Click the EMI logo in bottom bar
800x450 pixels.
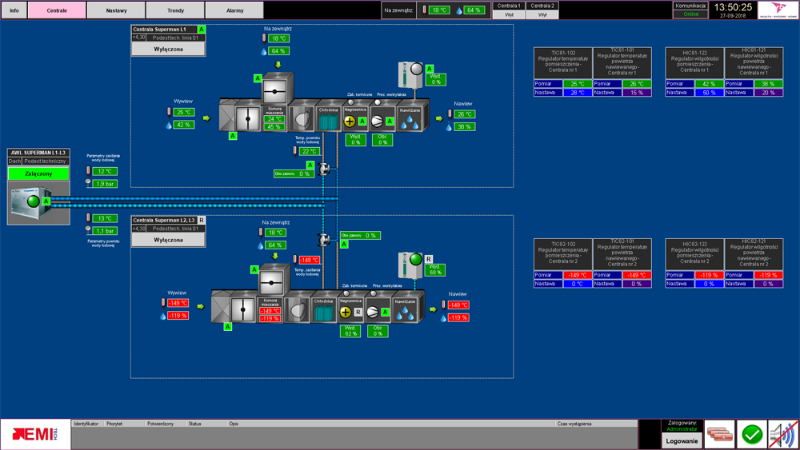[x=35, y=434]
